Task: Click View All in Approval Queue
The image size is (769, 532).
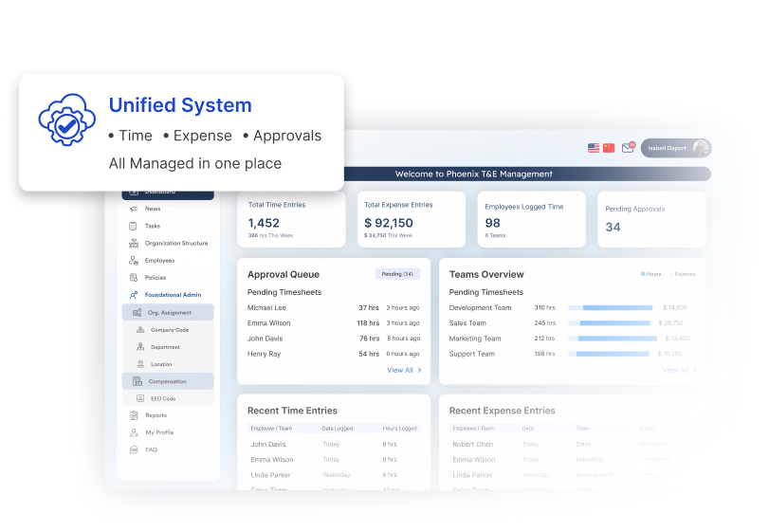Action: [400, 370]
